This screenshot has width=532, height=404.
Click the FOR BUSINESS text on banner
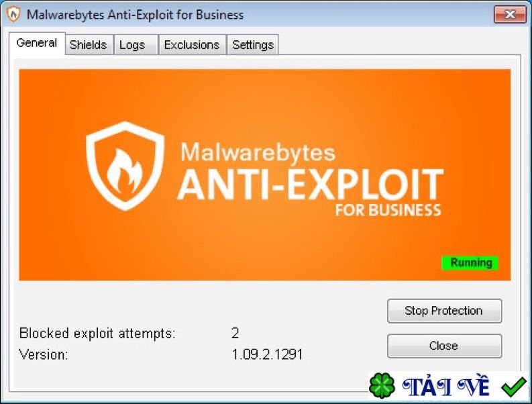coord(388,210)
